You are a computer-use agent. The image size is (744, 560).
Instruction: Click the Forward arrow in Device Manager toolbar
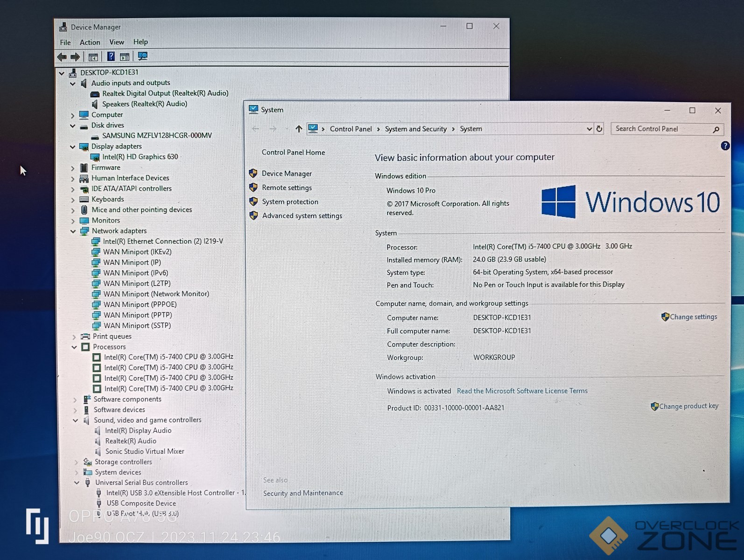[x=75, y=57]
